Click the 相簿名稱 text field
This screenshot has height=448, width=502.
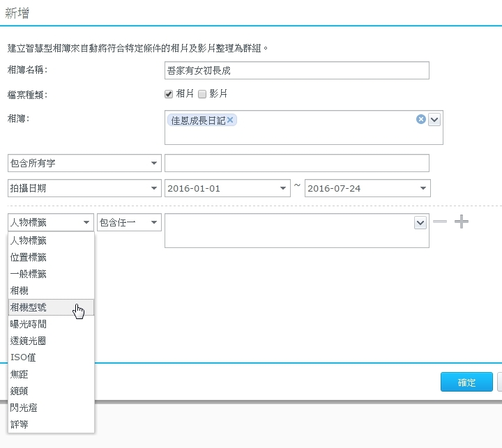pyautogui.click(x=296, y=70)
